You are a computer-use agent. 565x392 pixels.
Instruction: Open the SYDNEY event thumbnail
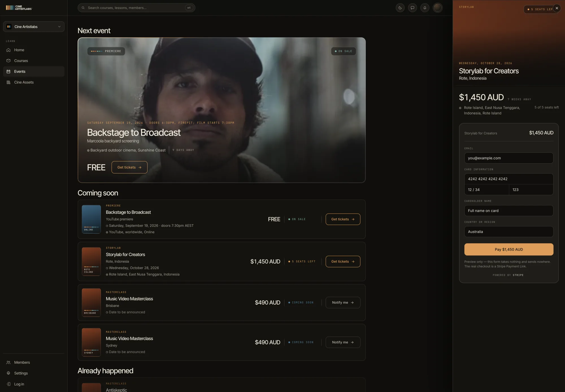coord(91,342)
